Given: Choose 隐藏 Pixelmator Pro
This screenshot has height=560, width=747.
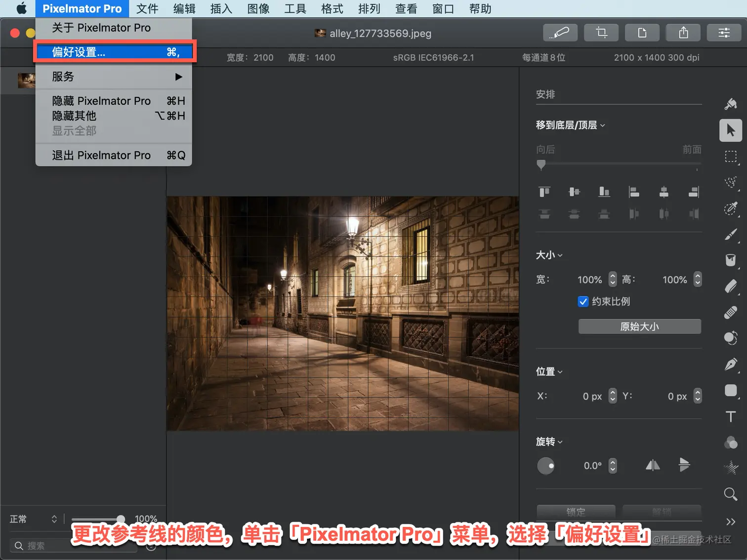Looking at the screenshot, I should (114, 101).
